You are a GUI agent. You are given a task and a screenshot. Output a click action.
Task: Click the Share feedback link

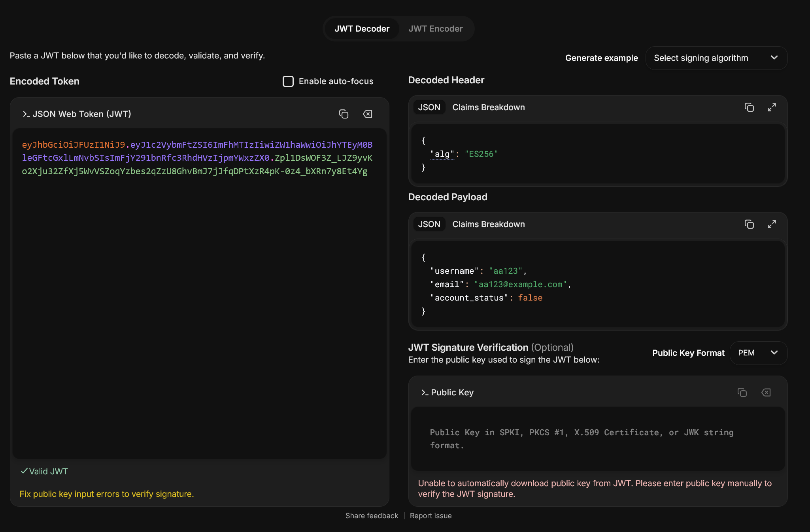click(372, 516)
